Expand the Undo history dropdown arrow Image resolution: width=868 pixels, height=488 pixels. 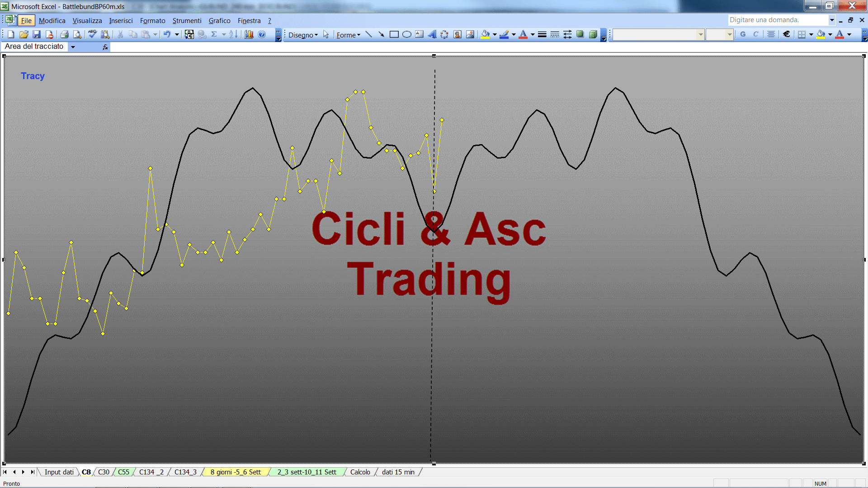[177, 34]
